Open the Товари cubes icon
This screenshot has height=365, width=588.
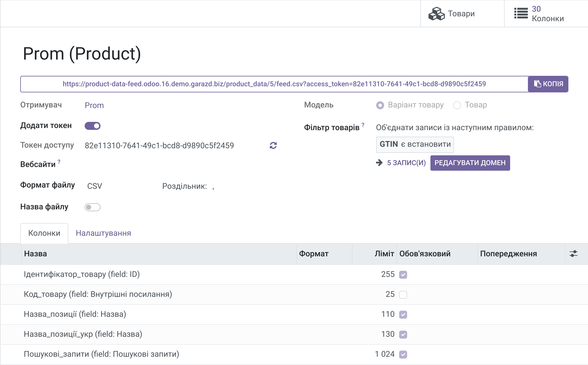click(436, 14)
